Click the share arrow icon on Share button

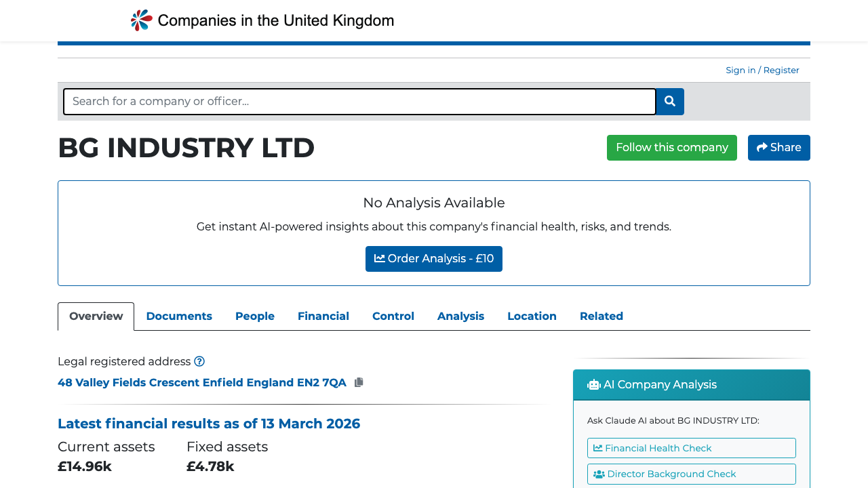tap(762, 147)
